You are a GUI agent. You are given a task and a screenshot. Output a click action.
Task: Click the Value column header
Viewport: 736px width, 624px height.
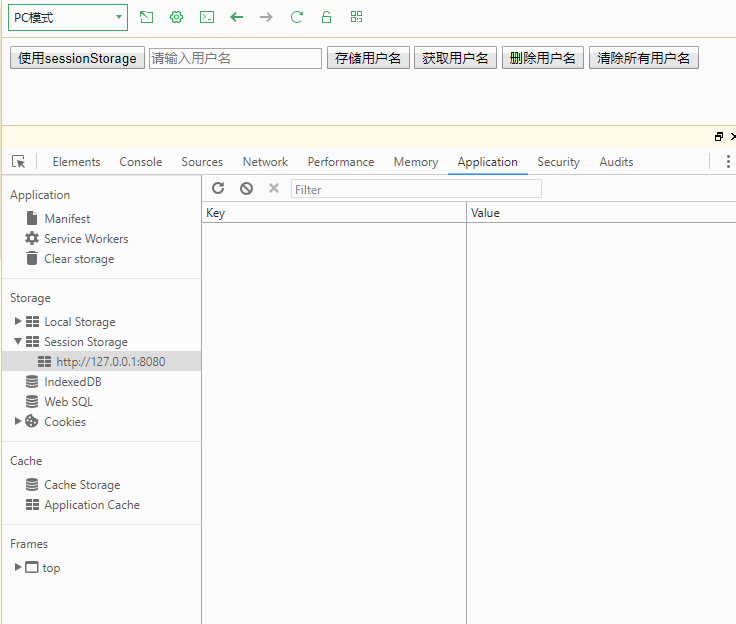(x=601, y=213)
